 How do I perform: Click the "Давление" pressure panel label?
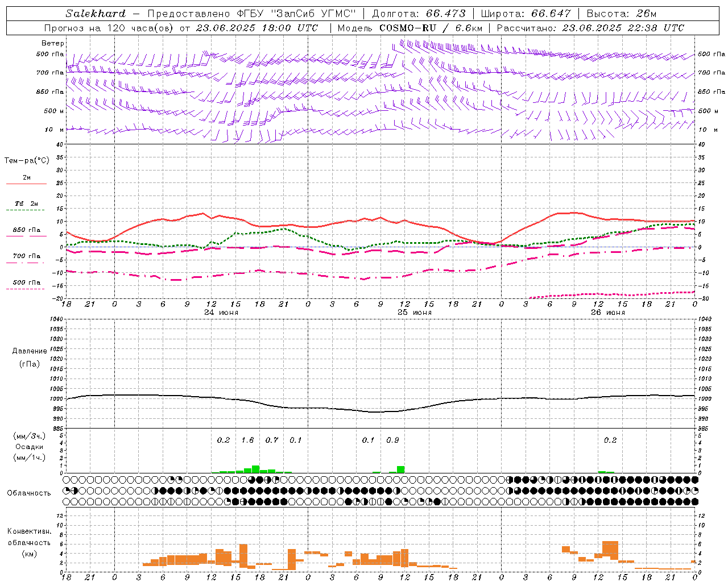(30, 351)
